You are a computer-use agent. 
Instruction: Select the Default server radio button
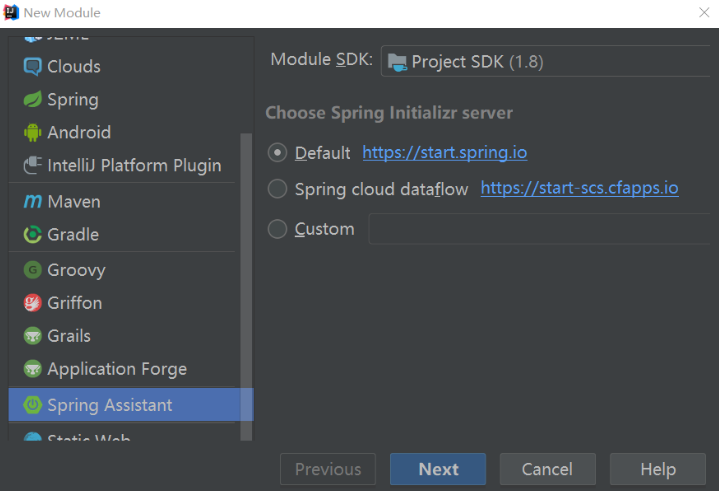click(277, 153)
